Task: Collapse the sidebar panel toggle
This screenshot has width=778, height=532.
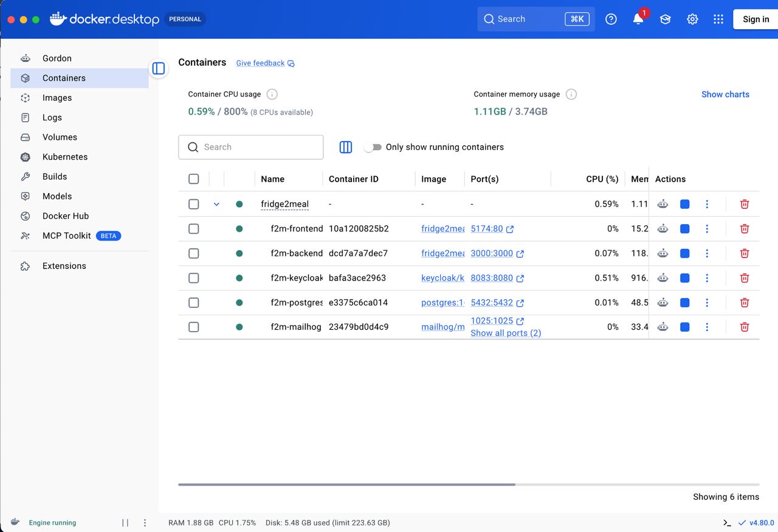Action: (x=159, y=68)
